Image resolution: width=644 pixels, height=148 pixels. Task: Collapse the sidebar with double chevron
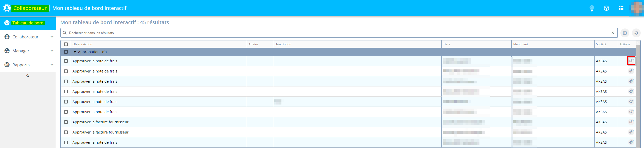tap(28, 76)
